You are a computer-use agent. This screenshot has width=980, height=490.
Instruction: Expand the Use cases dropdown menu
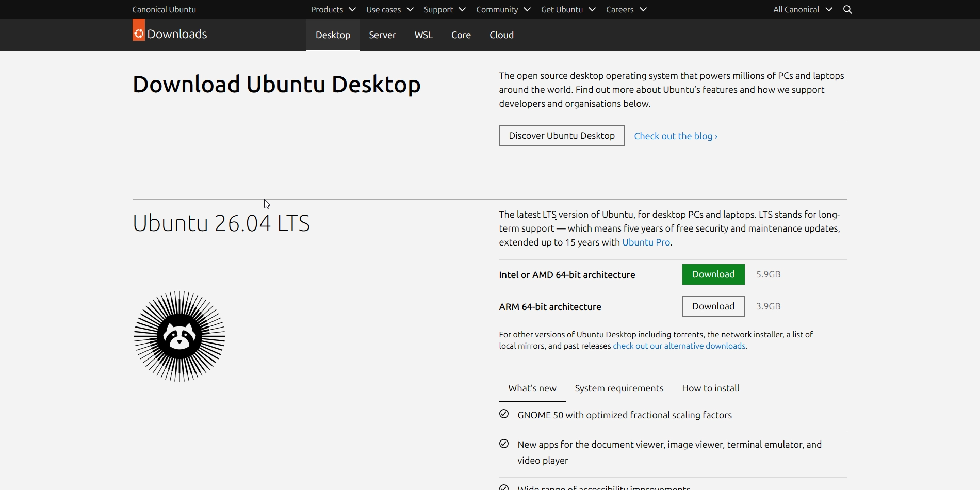[390, 9]
